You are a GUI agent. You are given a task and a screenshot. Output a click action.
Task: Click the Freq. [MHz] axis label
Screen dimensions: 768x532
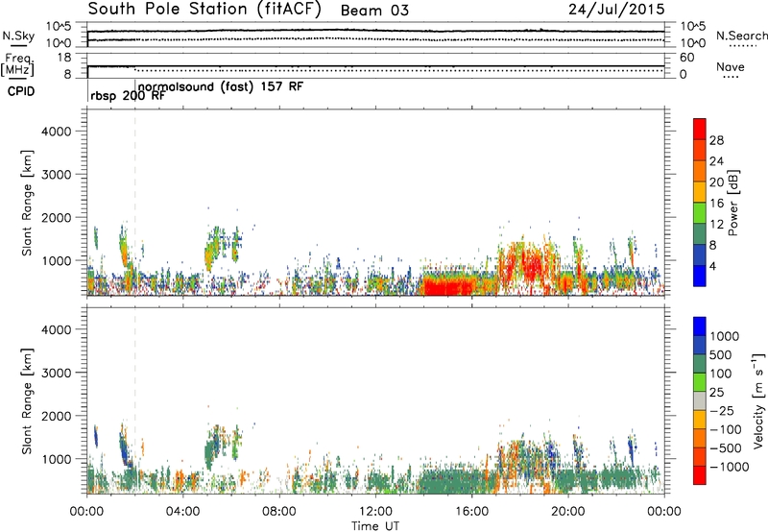point(17,65)
